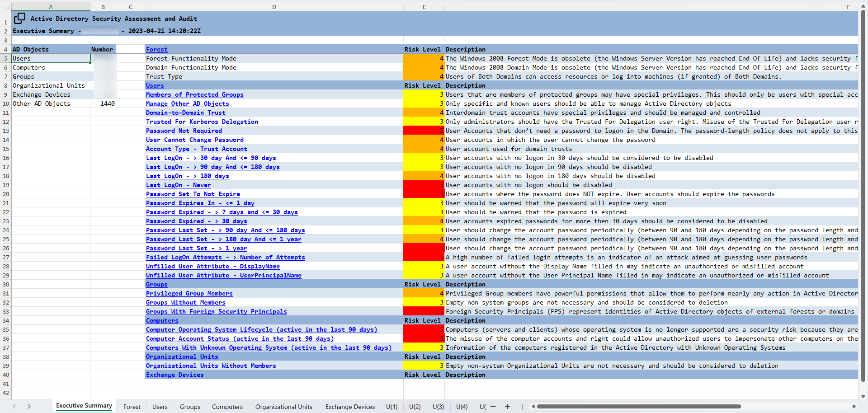The width and height of the screenshot is (868, 413).
Task: Follow the Forest section hyperlink
Action: pyautogui.click(x=156, y=49)
